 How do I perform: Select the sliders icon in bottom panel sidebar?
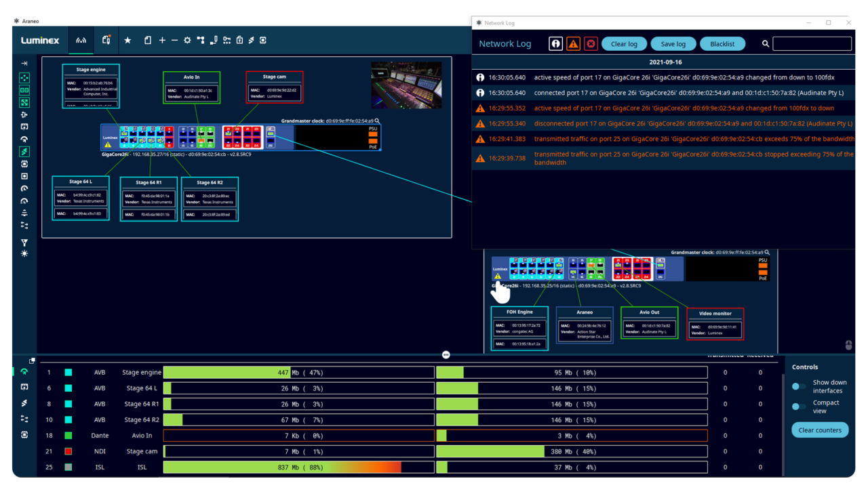pyautogui.click(x=24, y=419)
